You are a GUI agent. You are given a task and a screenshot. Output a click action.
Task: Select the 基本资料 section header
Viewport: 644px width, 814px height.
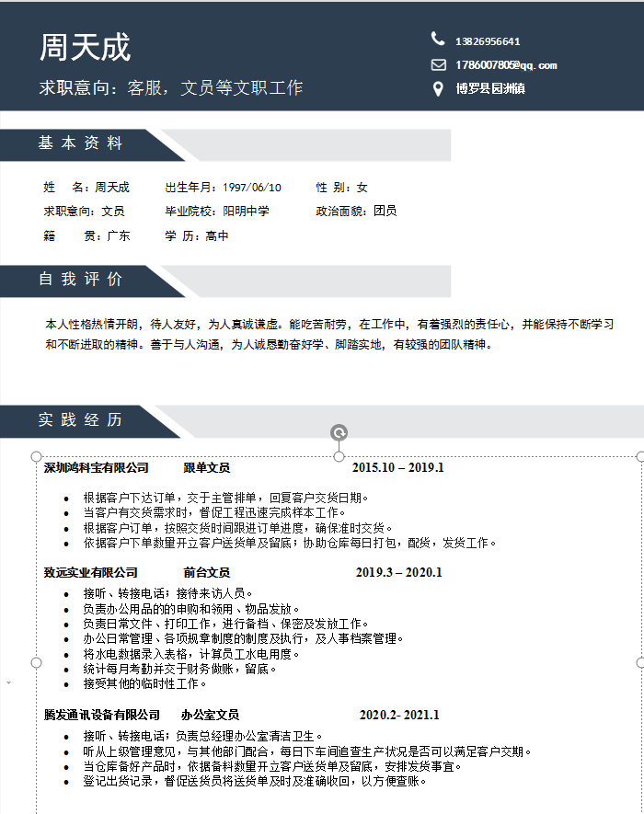(80, 143)
